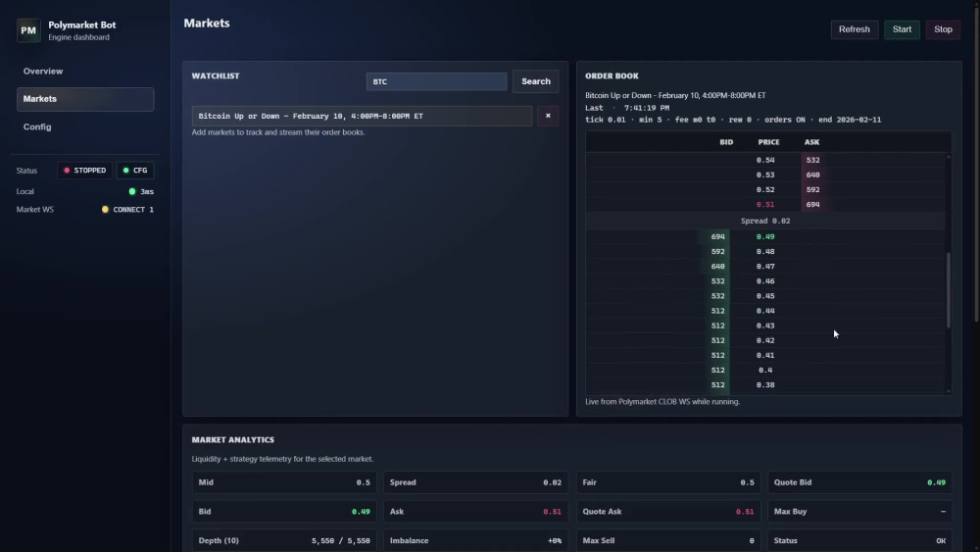Click the ask row at price 0.53

point(765,176)
